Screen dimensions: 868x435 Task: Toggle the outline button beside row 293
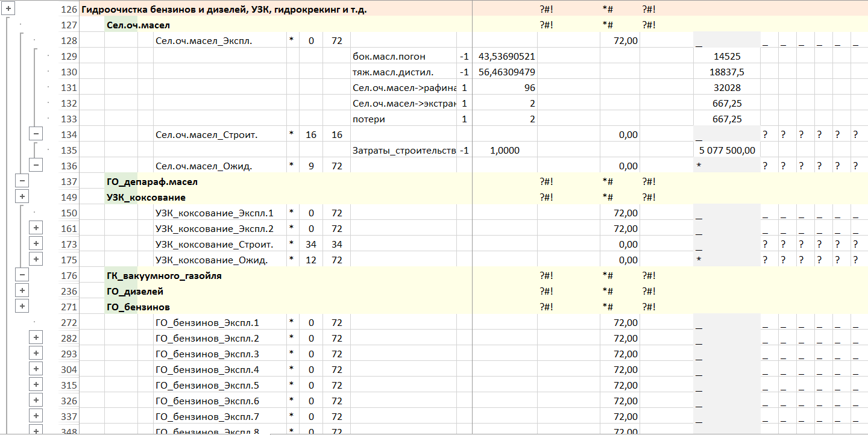[x=36, y=353]
